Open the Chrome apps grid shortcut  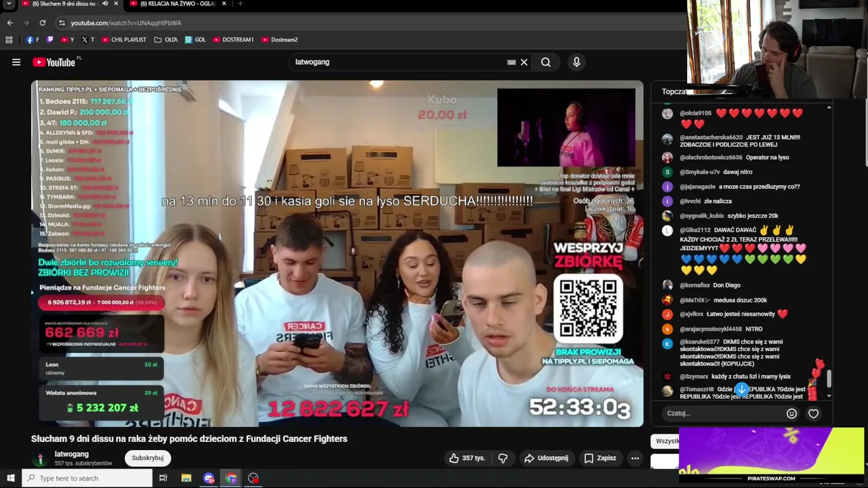(x=9, y=40)
